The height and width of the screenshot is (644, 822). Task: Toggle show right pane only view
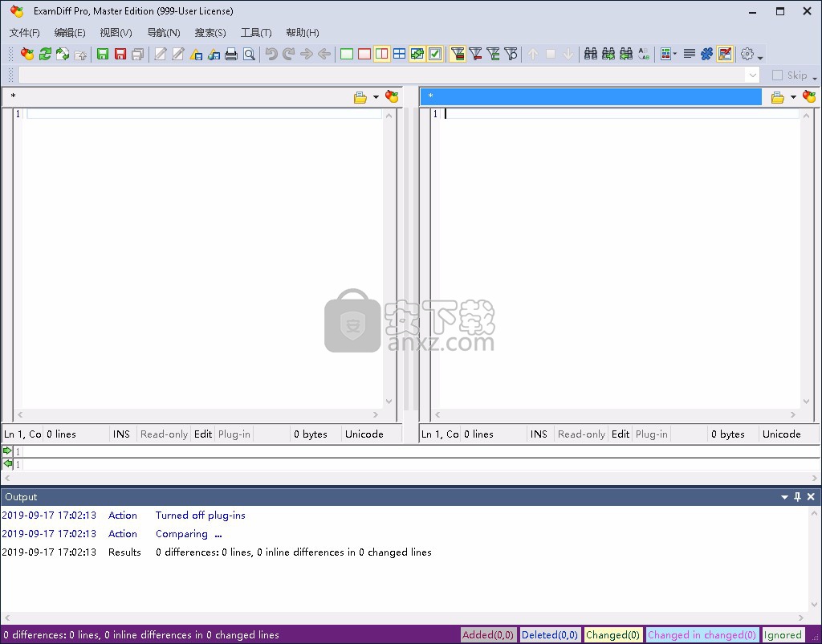[x=364, y=54]
